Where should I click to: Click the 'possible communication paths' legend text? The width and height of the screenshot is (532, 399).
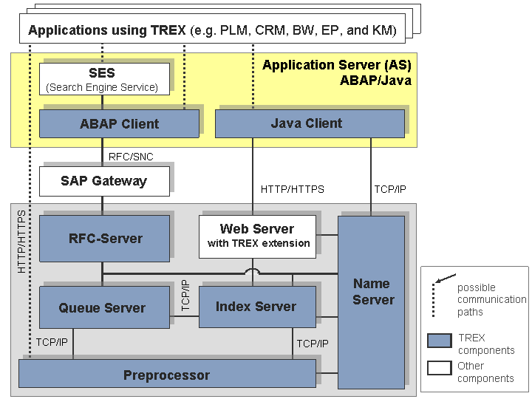coord(491,299)
